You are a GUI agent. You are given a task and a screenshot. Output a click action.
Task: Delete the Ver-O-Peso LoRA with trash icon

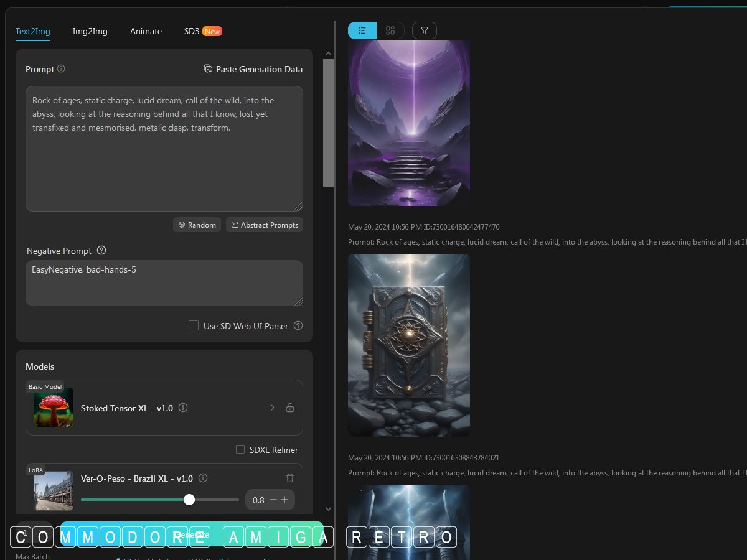pyautogui.click(x=289, y=478)
